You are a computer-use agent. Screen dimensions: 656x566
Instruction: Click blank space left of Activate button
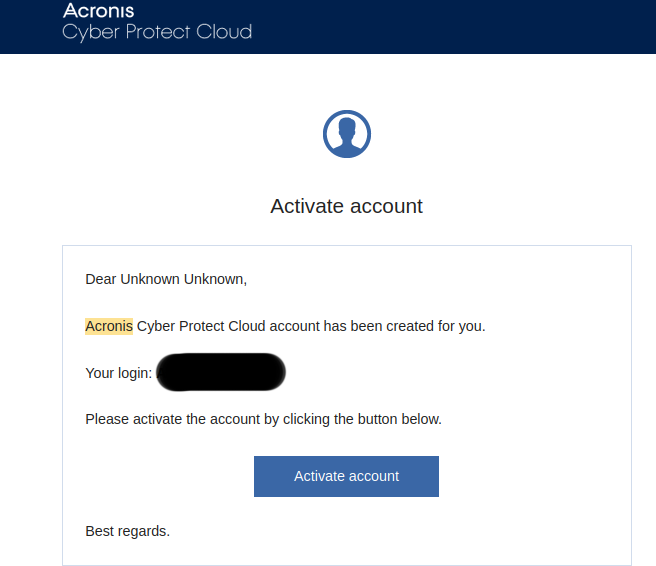click(160, 476)
